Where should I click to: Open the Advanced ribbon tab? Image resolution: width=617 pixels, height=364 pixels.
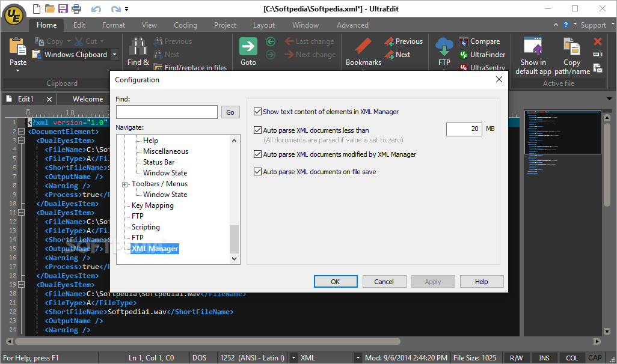coord(352,25)
